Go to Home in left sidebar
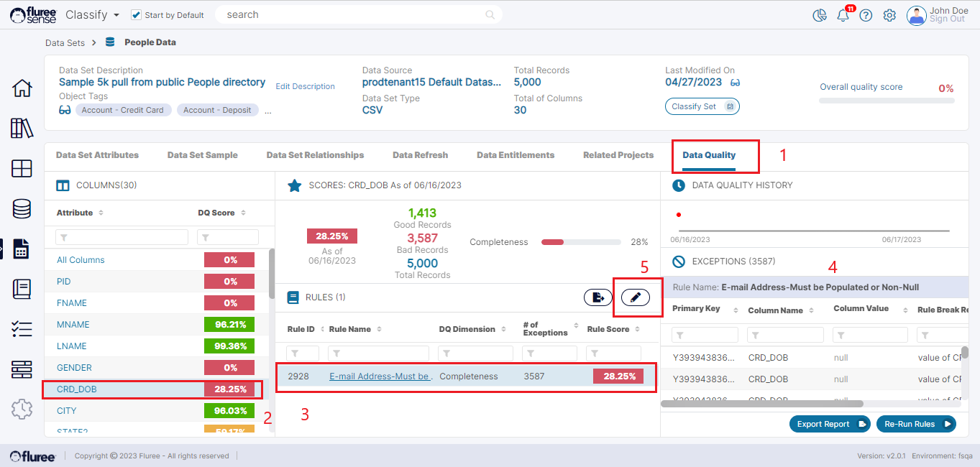The image size is (980, 467). pyautogui.click(x=22, y=88)
